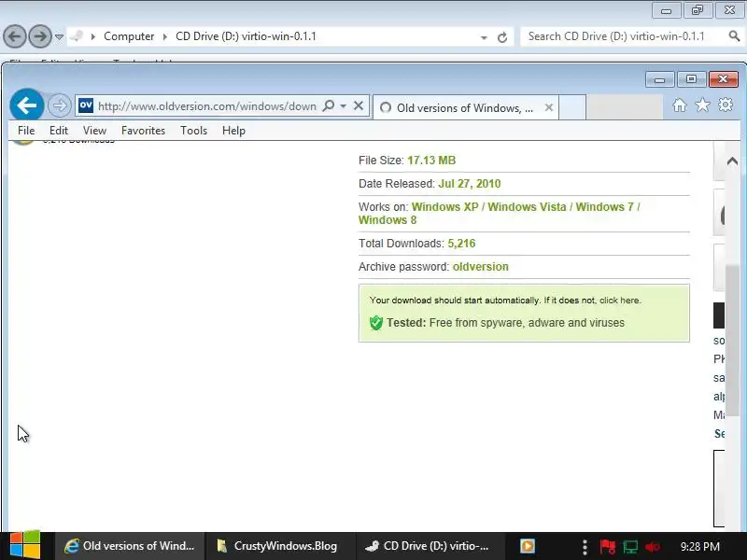The image size is (747, 560).
Task: Click the 'oldversion' archive password text
Action: pyautogui.click(x=480, y=267)
